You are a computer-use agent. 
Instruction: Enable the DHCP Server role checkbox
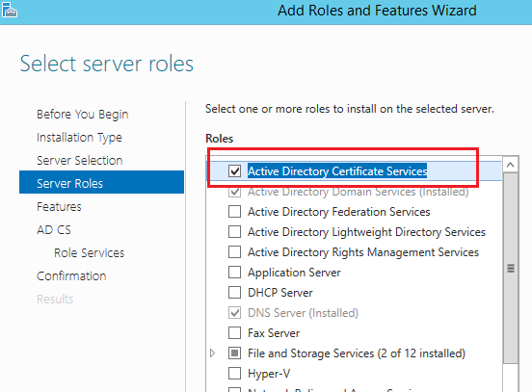[x=234, y=292]
